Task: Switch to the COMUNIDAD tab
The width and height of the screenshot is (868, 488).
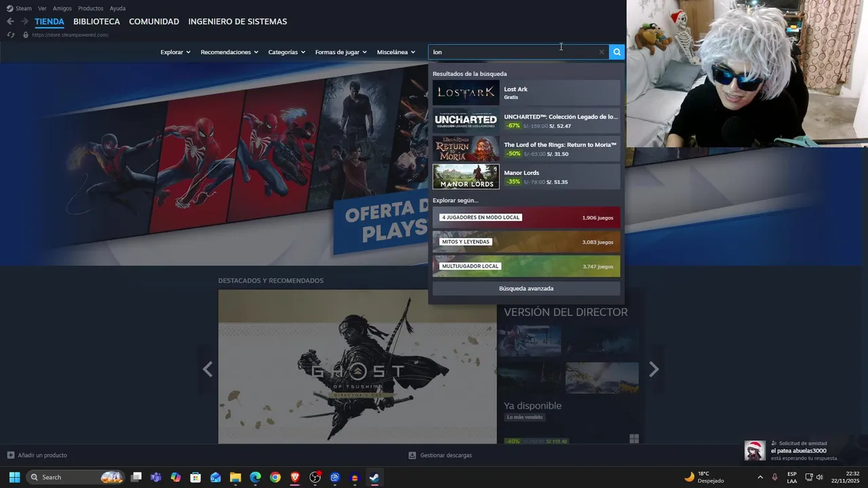Action: pos(154,22)
